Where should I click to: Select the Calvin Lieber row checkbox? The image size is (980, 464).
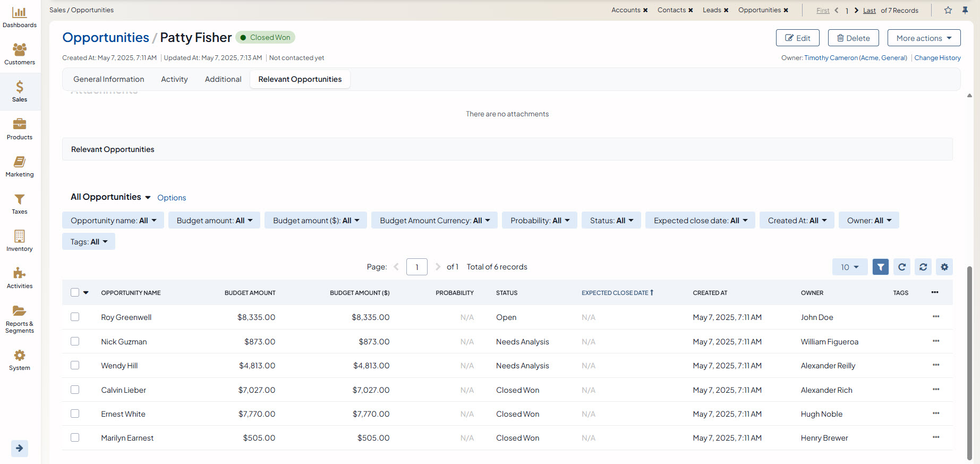75,390
